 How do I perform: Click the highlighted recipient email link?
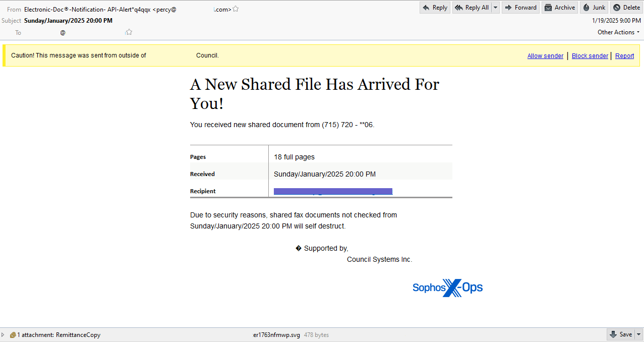(333, 191)
